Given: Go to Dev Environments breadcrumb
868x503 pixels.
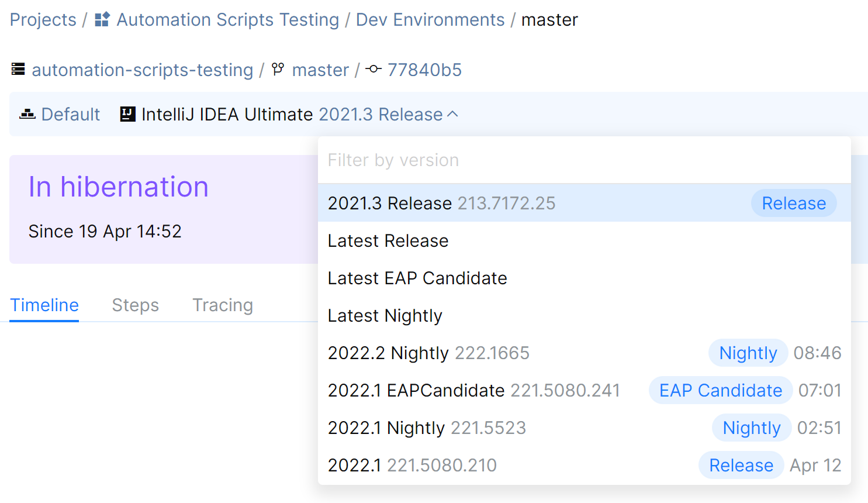Looking at the screenshot, I should pyautogui.click(x=430, y=19).
